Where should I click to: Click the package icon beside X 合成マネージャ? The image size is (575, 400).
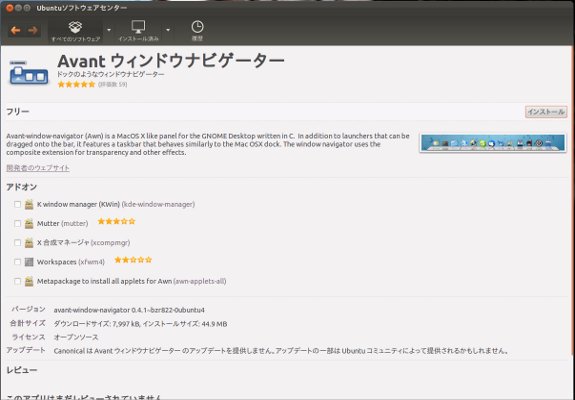(x=29, y=243)
